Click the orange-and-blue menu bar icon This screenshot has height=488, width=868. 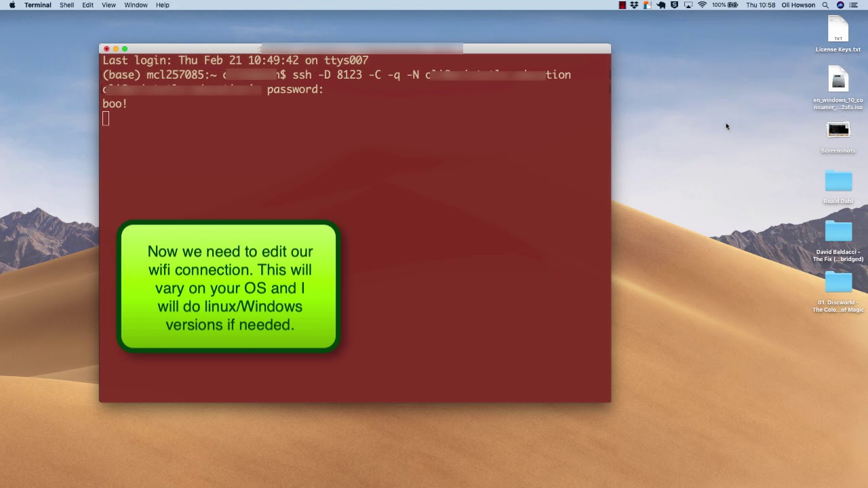pyautogui.click(x=648, y=5)
